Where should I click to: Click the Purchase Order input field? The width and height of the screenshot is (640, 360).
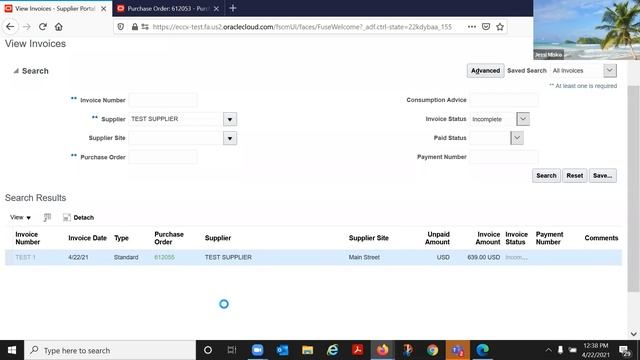(163, 157)
